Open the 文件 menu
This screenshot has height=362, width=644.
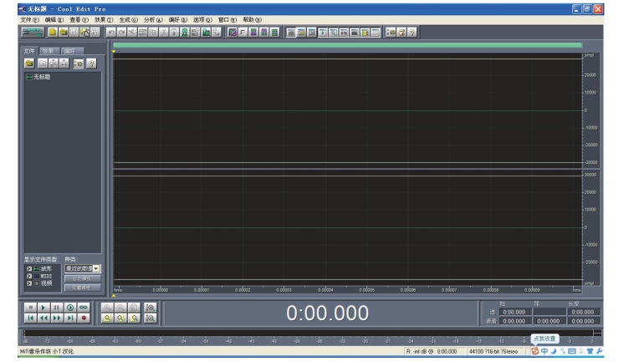[x=29, y=19]
